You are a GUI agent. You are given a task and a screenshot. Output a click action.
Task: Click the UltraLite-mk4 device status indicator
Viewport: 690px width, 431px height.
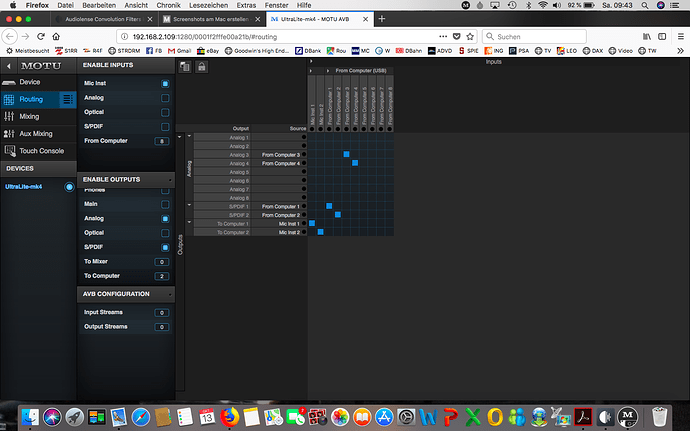pos(69,187)
